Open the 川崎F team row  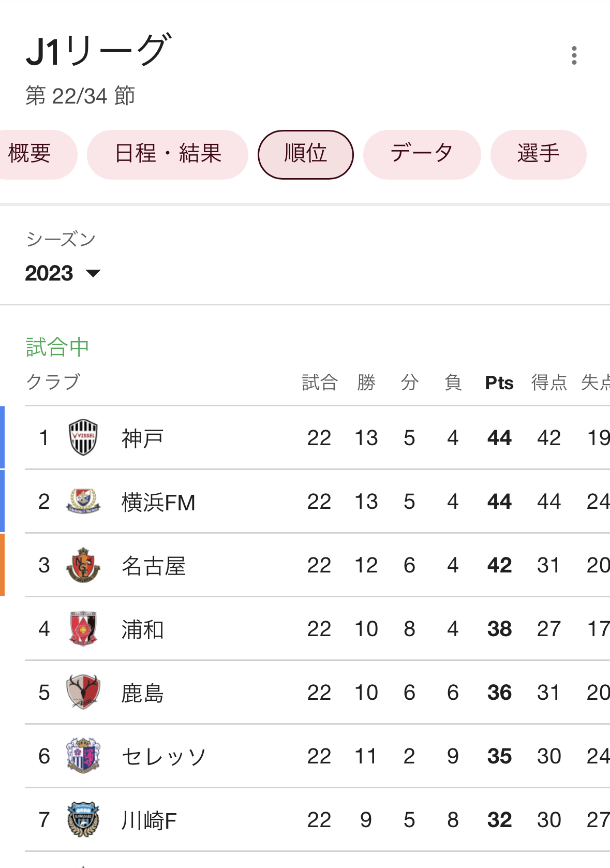(x=317, y=820)
